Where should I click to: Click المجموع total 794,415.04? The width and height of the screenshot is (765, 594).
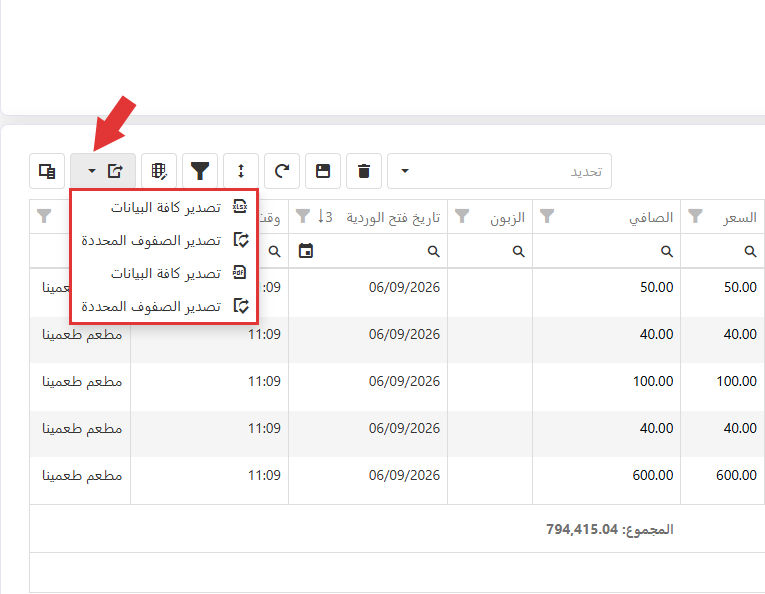click(610, 529)
